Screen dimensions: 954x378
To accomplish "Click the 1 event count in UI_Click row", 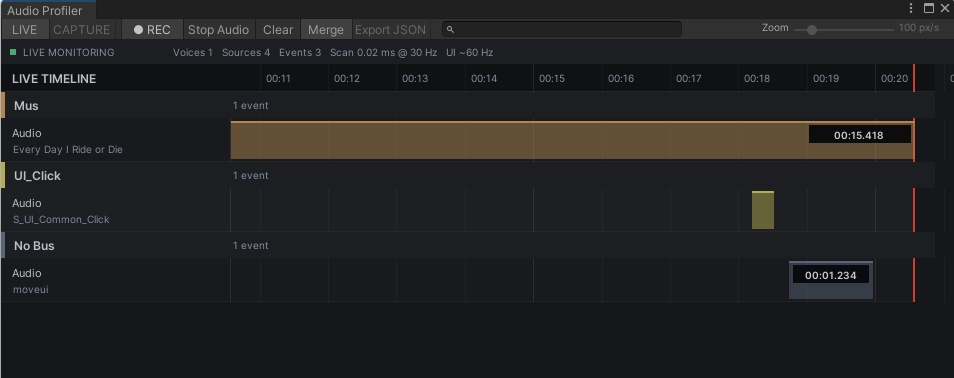I will click(251, 175).
